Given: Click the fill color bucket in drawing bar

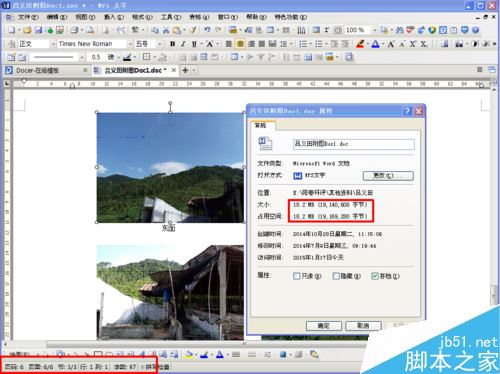Looking at the screenshot, I should [189, 354].
